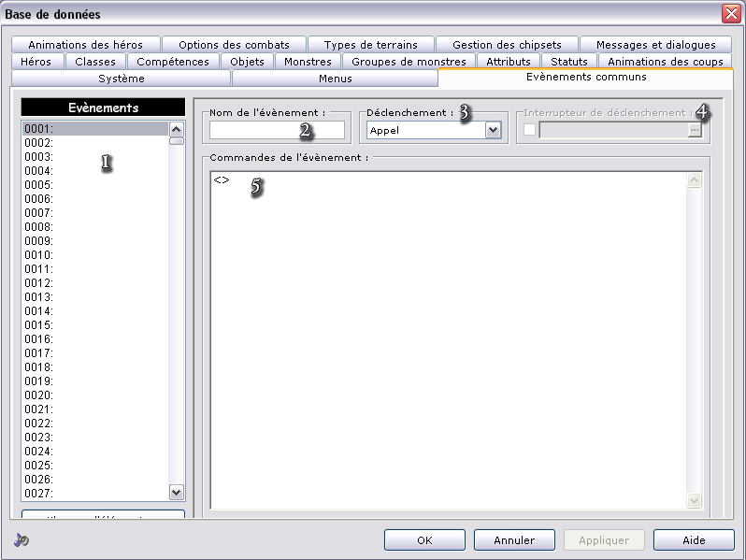The height and width of the screenshot is (560, 746).
Task: Click the ellipsis button for Interrupteur de déclenchement
Action: 694,130
